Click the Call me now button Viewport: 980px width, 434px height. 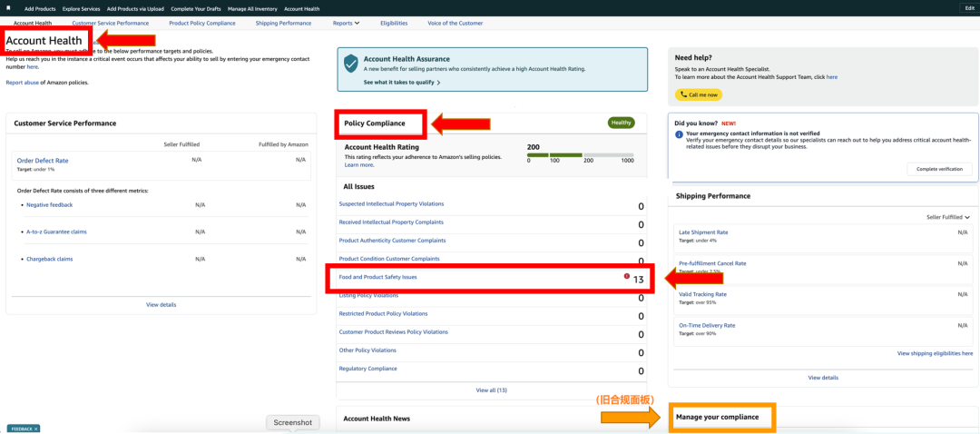pos(698,94)
